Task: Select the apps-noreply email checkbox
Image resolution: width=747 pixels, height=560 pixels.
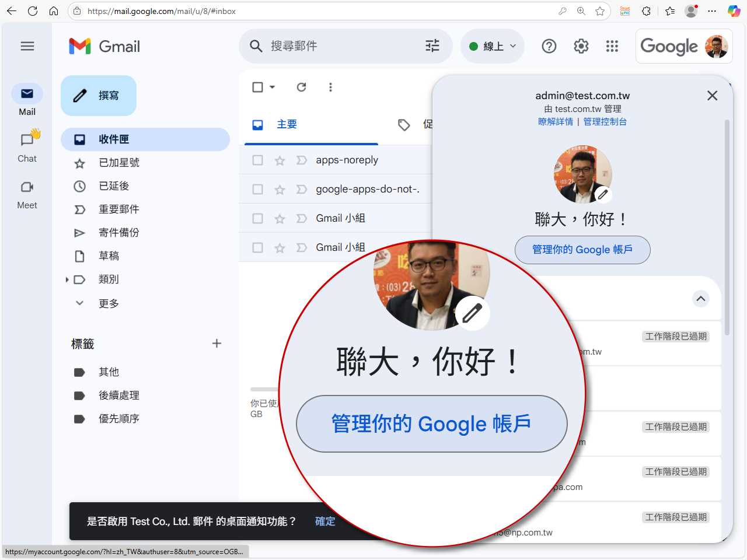Action: [x=257, y=160]
